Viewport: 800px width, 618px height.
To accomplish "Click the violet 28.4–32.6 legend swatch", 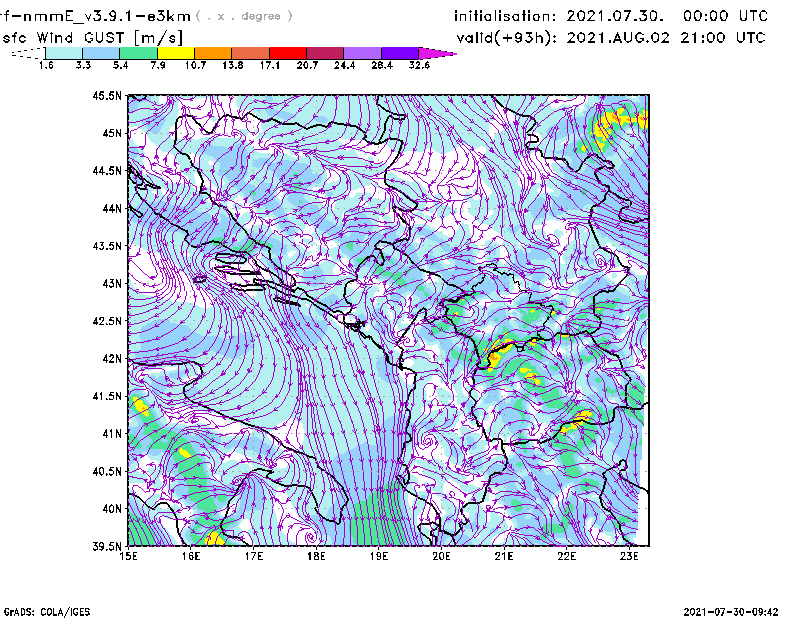I will pos(399,53).
